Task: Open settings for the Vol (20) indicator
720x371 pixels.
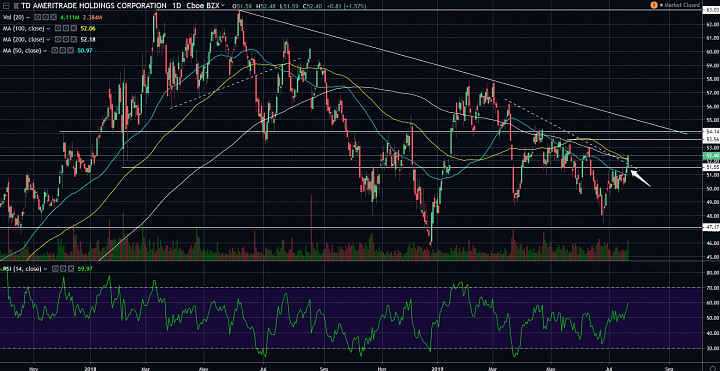Action: (45, 17)
